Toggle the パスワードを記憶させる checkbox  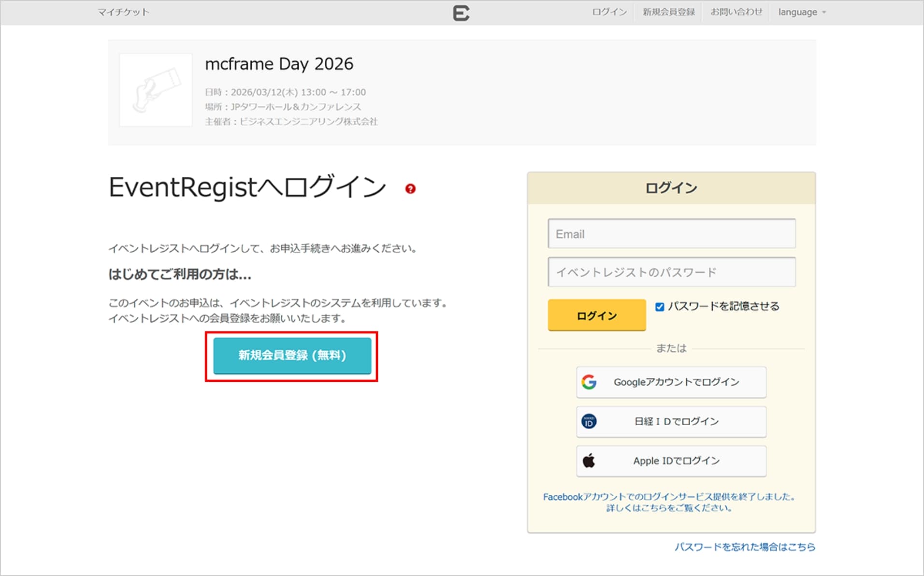click(x=660, y=307)
